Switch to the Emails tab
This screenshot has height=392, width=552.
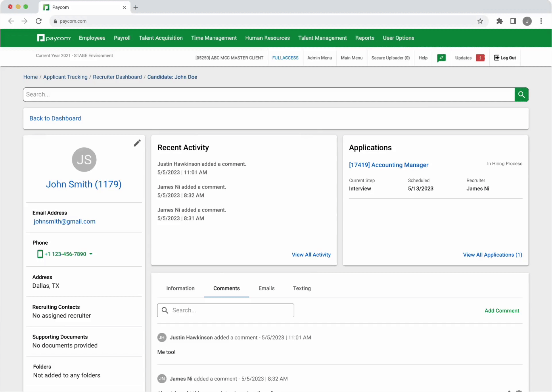point(266,288)
